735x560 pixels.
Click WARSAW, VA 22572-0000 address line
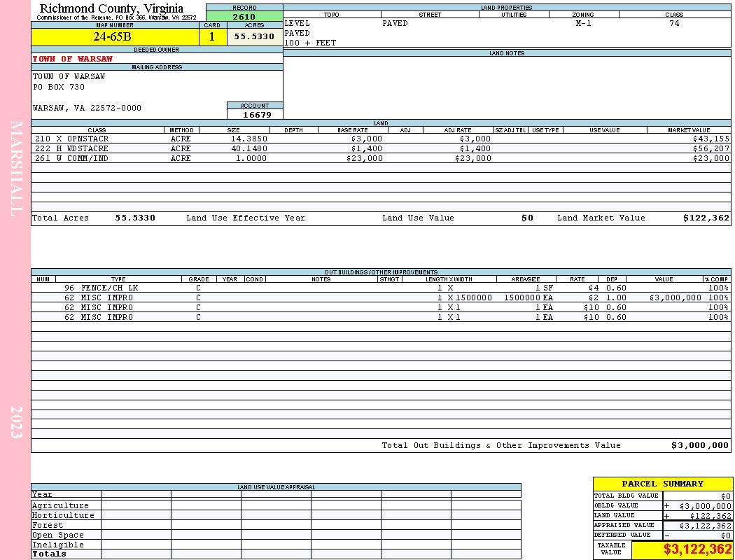point(87,108)
